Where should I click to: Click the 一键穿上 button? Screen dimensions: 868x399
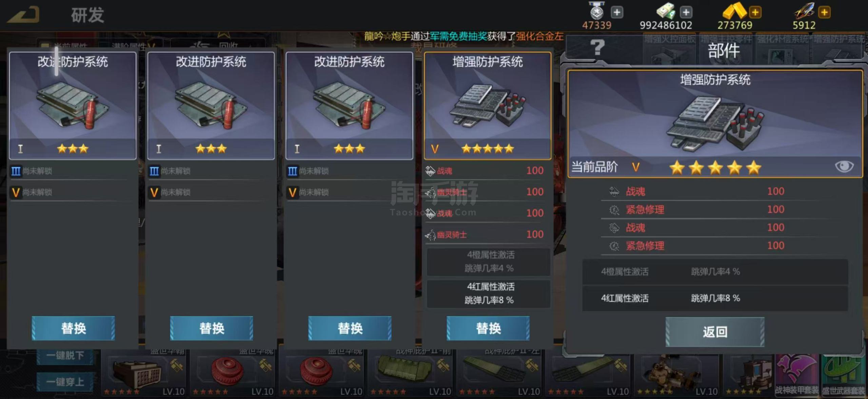tap(65, 382)
